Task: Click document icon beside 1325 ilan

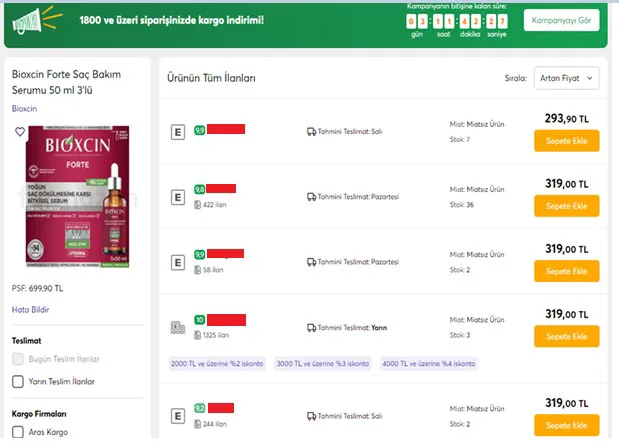Action: click(x=197, y=335)
